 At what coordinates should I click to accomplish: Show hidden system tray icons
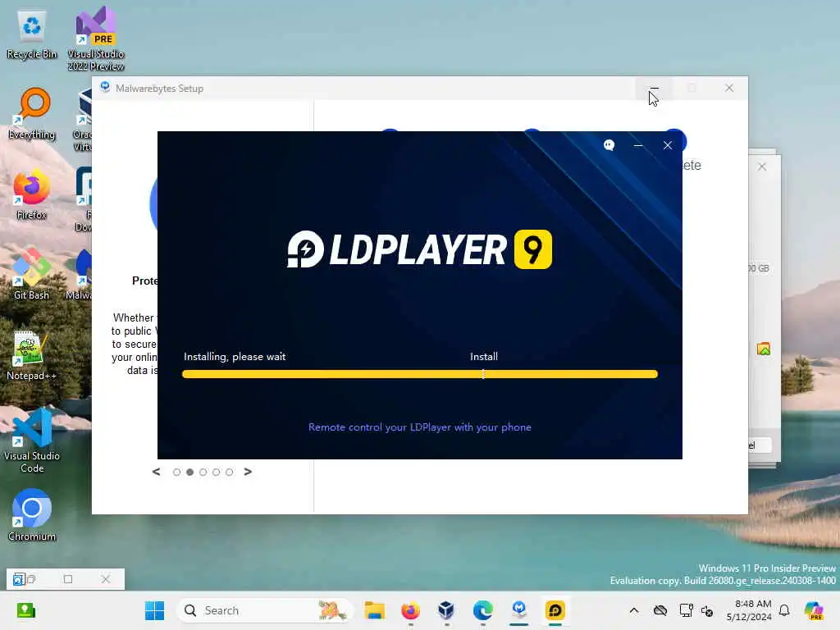point(634,610)
